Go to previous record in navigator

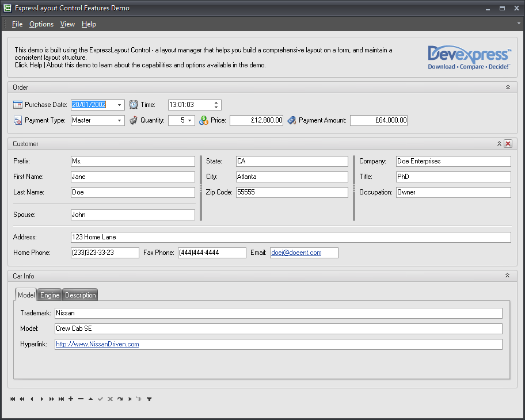coord(32,399)
